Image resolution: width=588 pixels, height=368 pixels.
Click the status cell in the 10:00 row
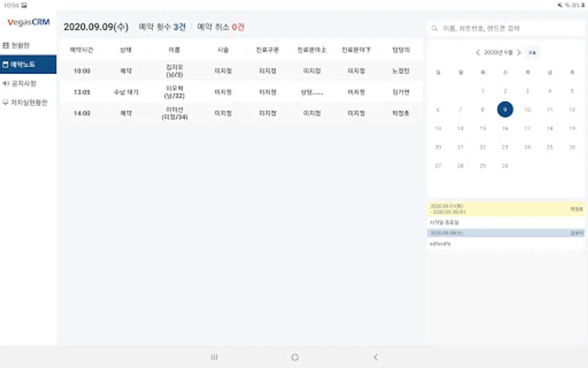[x=126, y=71]
